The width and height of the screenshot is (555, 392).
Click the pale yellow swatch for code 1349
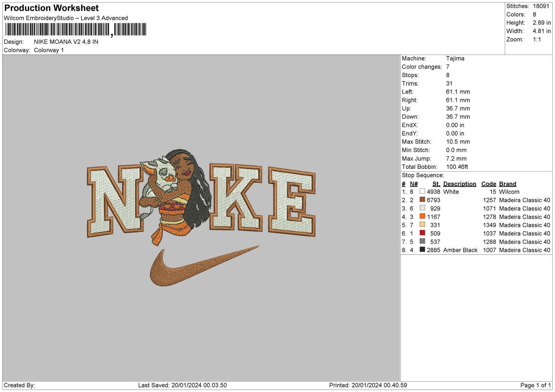pos(422,225)
